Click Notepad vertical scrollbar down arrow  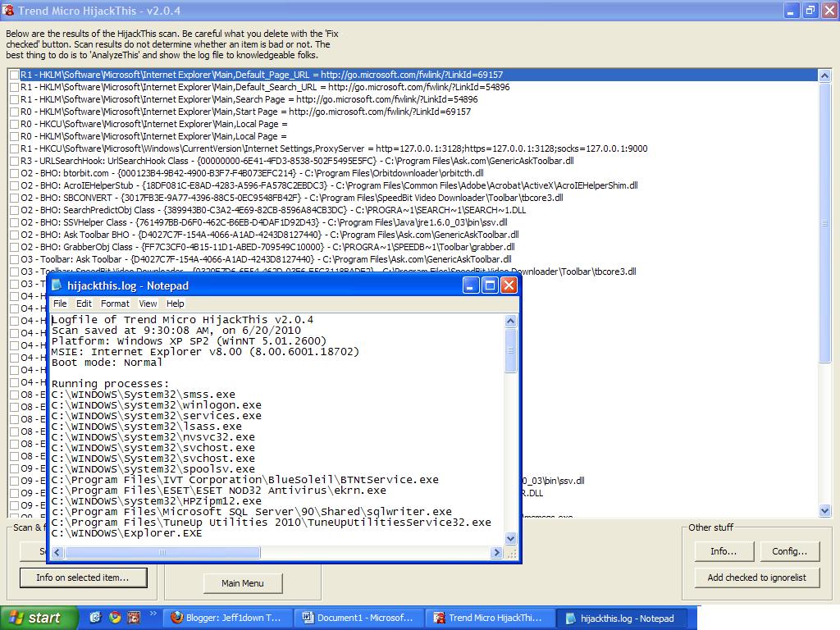[x=510, y=538]
